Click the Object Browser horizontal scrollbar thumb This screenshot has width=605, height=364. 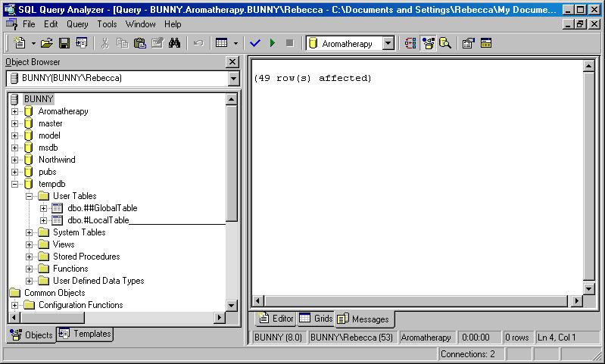52,317
